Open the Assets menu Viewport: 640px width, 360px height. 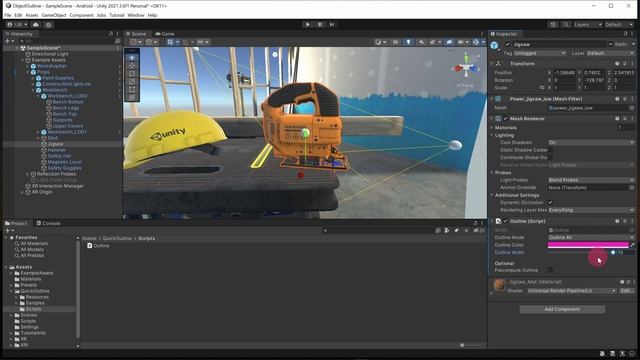[x=32, y=15]
